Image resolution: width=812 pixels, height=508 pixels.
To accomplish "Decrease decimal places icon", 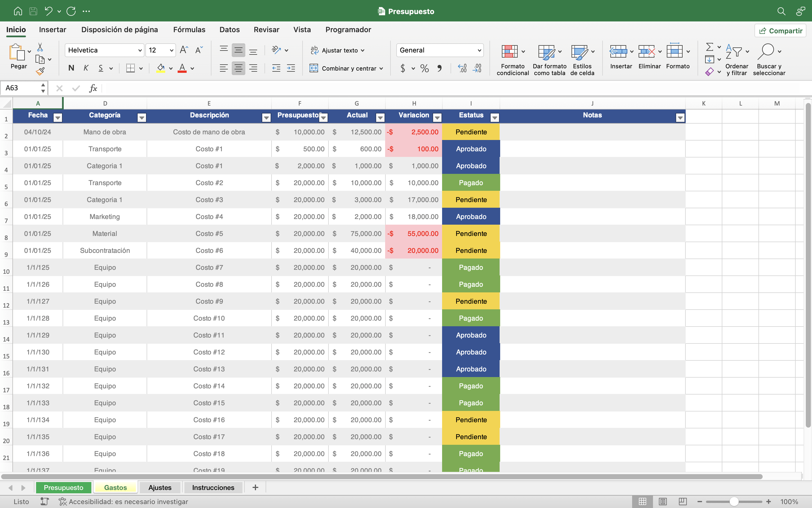I will 477,68.
